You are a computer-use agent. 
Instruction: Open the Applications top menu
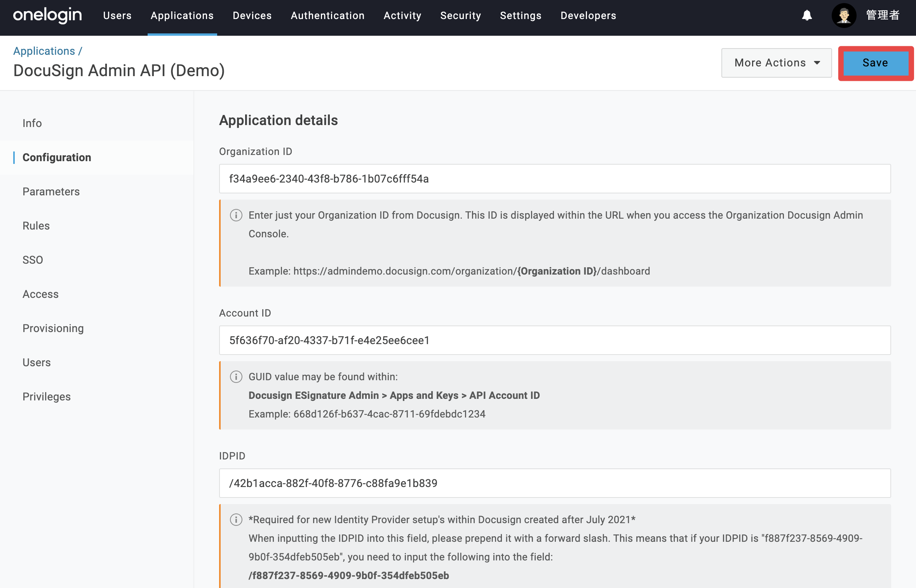point(182,16)
